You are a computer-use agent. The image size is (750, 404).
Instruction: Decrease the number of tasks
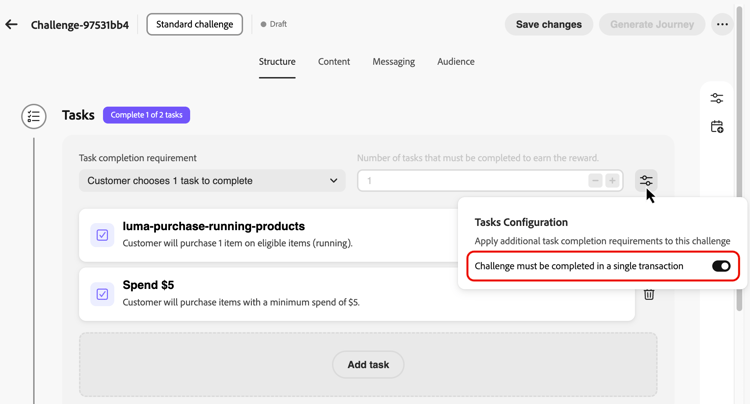point(595,181)
